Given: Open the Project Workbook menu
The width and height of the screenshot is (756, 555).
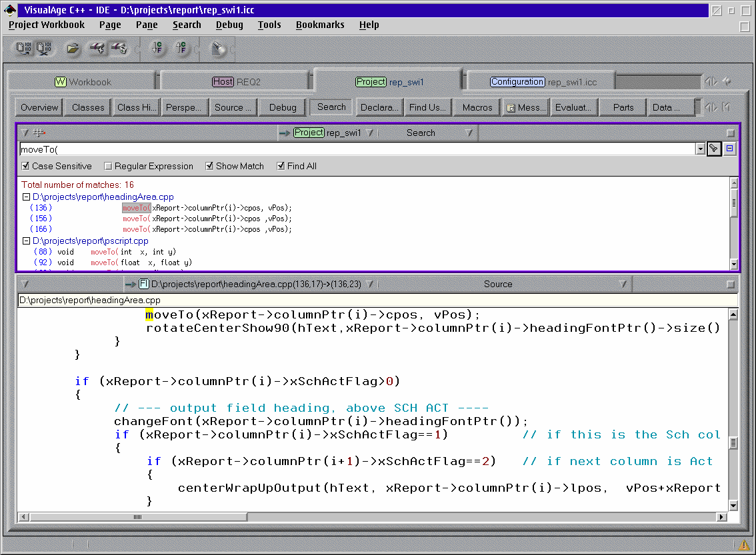Looking at the screenshot, I should (46, 25).
